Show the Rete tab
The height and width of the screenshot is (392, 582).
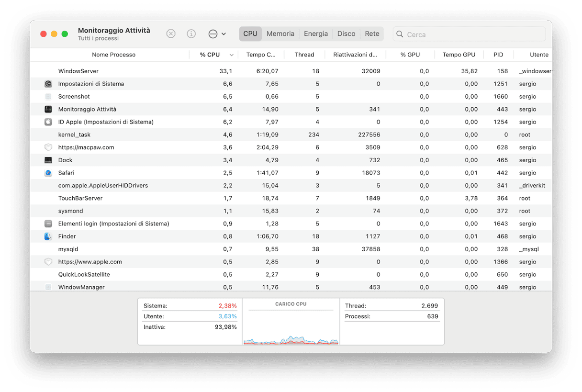372,34
